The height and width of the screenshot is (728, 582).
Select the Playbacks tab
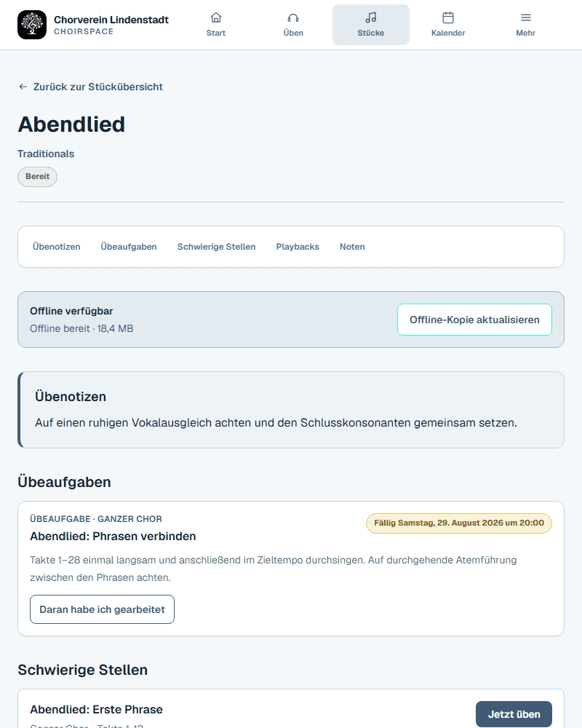coord(298,247)
